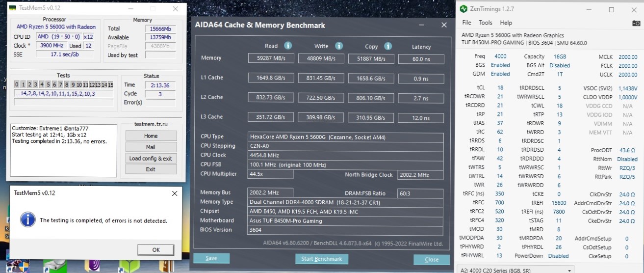This screenshot has height=273, width=644.
Task: Click the test sequence ...14,2,8,14 field
Action: click(64, 94)
